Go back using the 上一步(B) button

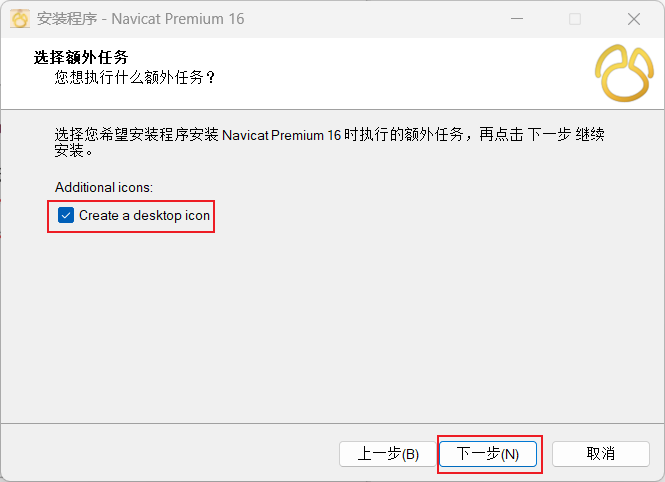[x=388, y=454]
